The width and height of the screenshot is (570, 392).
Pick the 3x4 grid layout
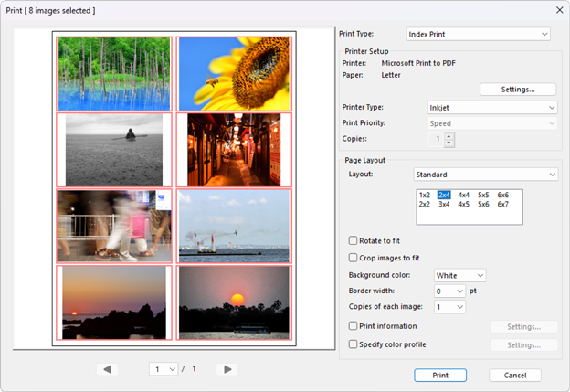(x=444, y=205)
